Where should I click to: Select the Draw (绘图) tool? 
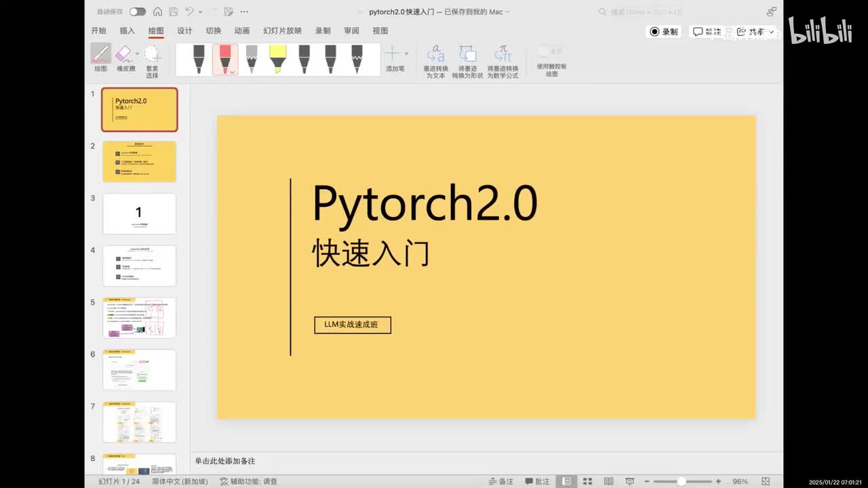[100, 58]
